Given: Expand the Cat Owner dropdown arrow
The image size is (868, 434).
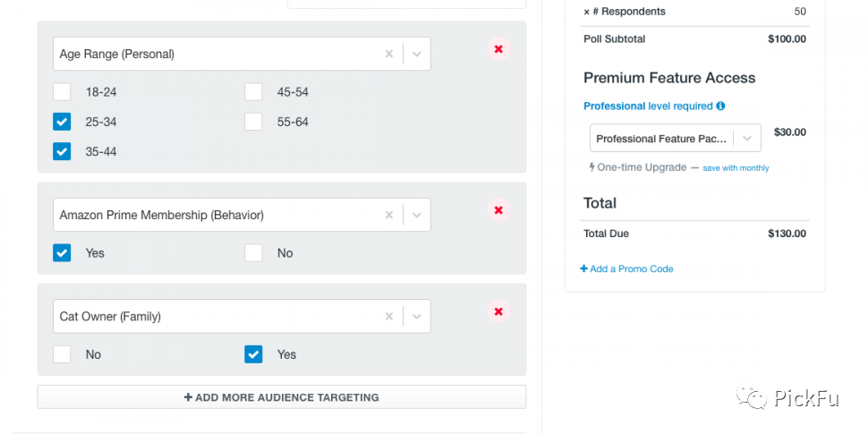Looking at the screenshot, I should [417, 316].
